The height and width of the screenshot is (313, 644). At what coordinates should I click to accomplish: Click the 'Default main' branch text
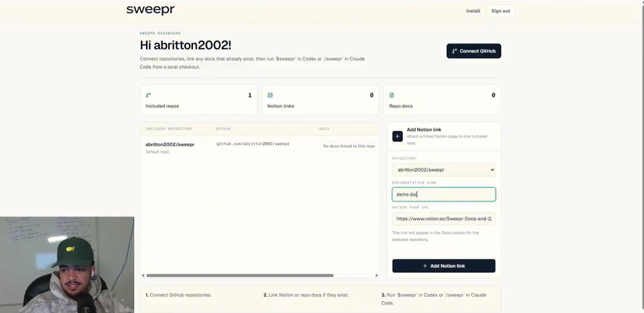[x=157, y=152]
